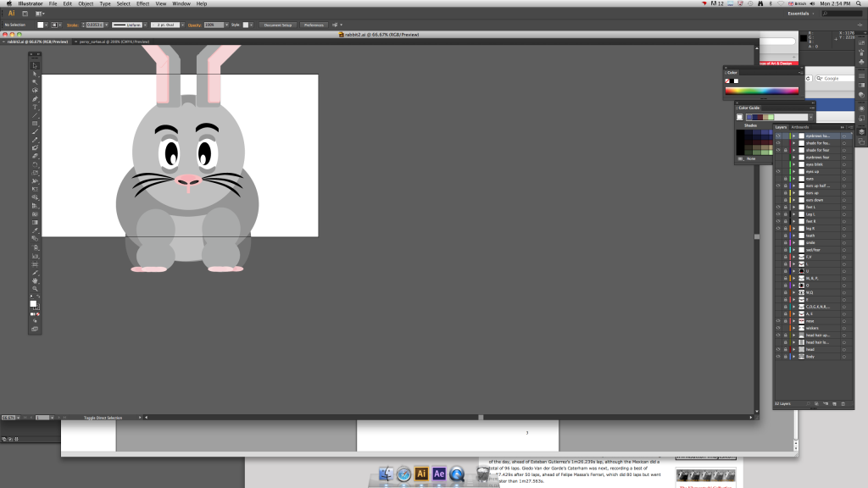Toggle visibility of the body layer
The height and width of the screenshot is (488, 868).
778,357
